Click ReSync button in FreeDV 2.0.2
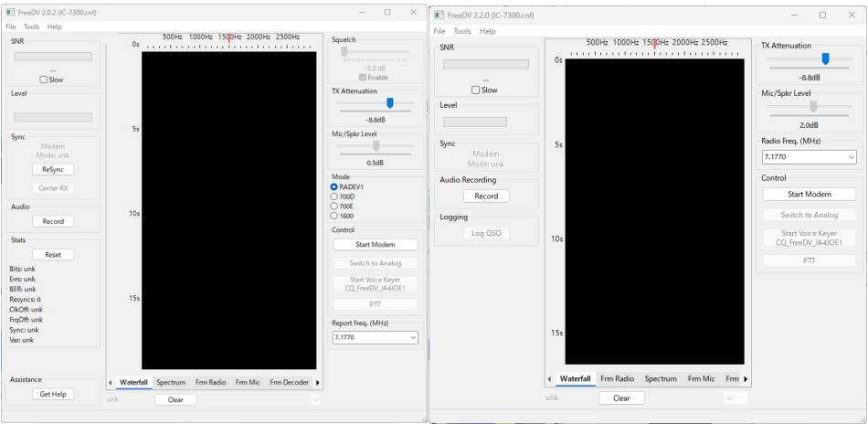 point(53,169)
